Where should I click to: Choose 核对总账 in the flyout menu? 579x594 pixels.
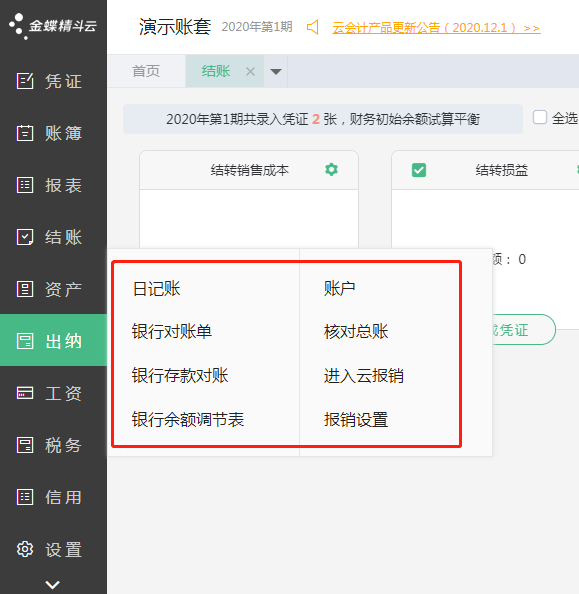tap(356, 331)
